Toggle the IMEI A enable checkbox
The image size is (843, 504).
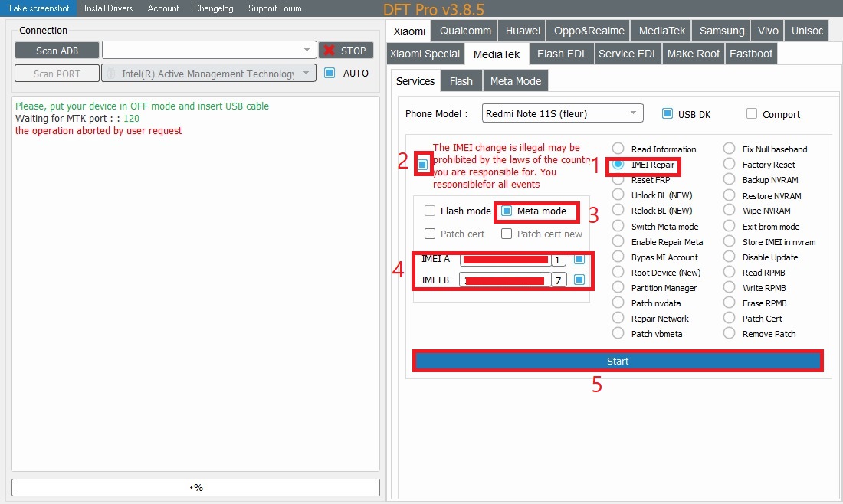click(x=579, y=259)
